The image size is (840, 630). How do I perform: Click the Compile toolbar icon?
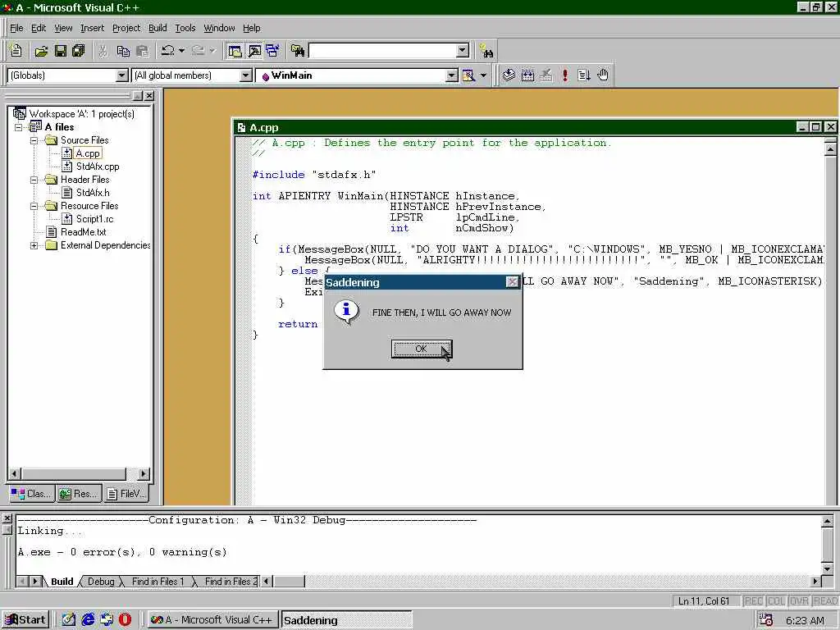(x=509, y=75)
